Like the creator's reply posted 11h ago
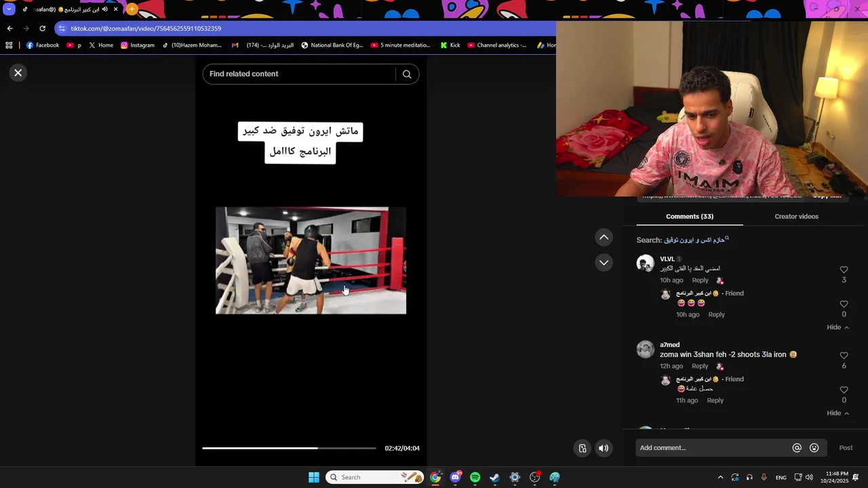868x488 pixels. 844,390
